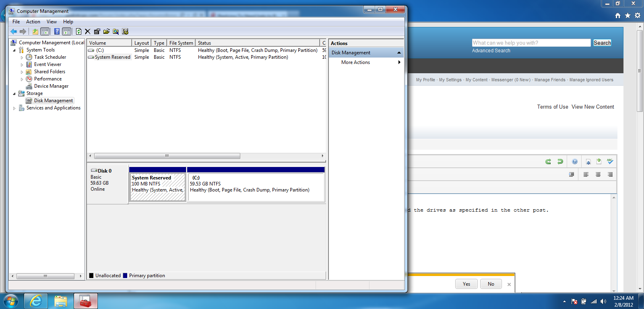Click the align center icon in editor
644x309 pixels.
[598, 174]
